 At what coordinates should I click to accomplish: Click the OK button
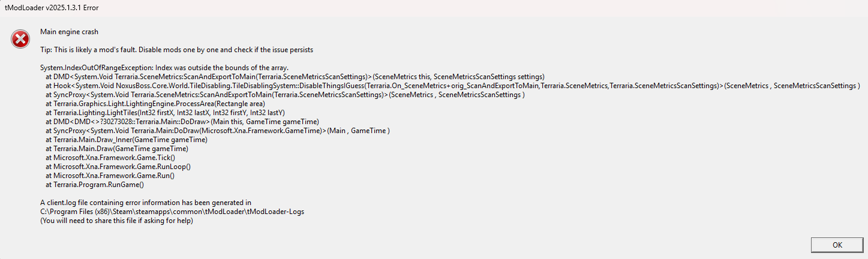(x=837, y=245)
